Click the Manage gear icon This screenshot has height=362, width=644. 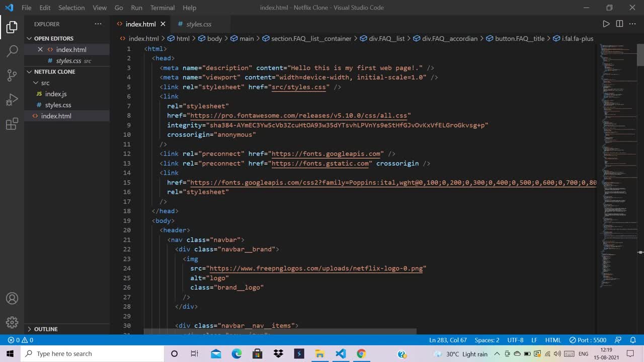(x=12, y=322)
